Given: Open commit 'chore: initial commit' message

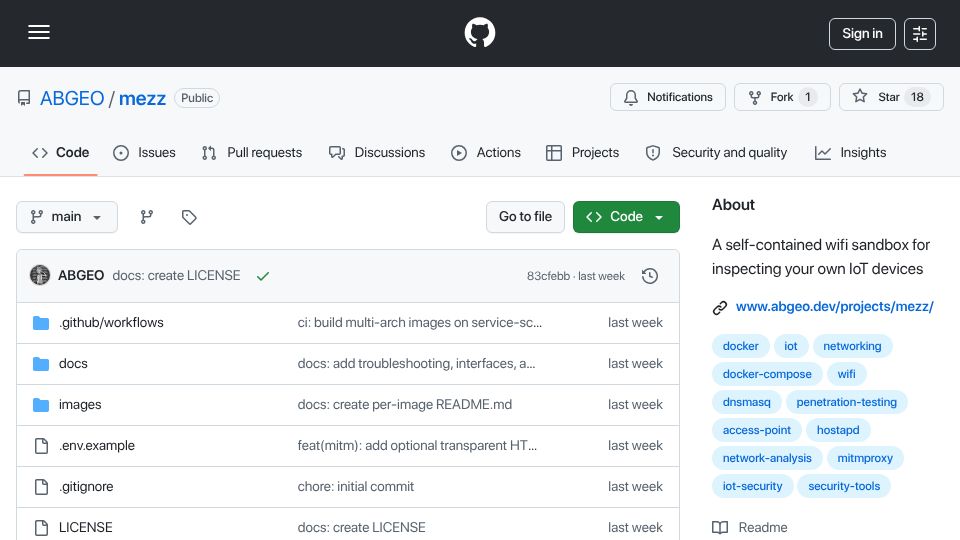Looking at the screenshot, I should [356, 487].
